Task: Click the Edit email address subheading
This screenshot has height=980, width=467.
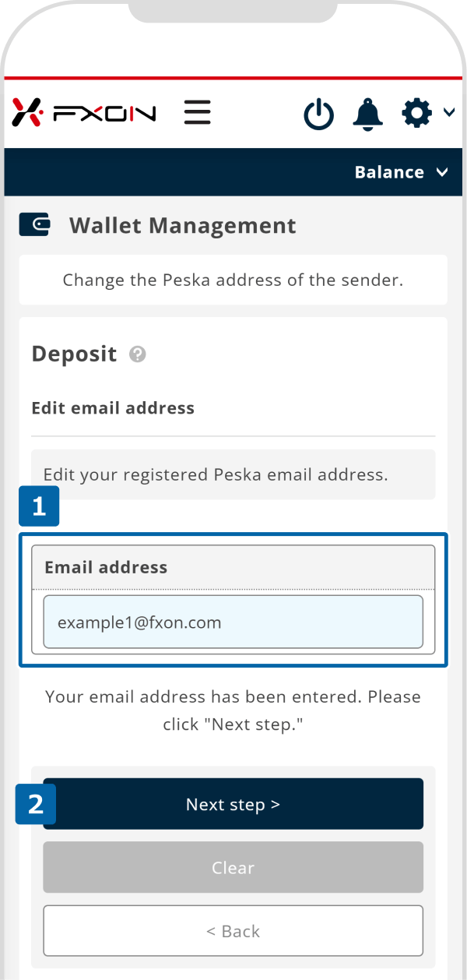Action: pyautogui.click(x=113, y=408)
